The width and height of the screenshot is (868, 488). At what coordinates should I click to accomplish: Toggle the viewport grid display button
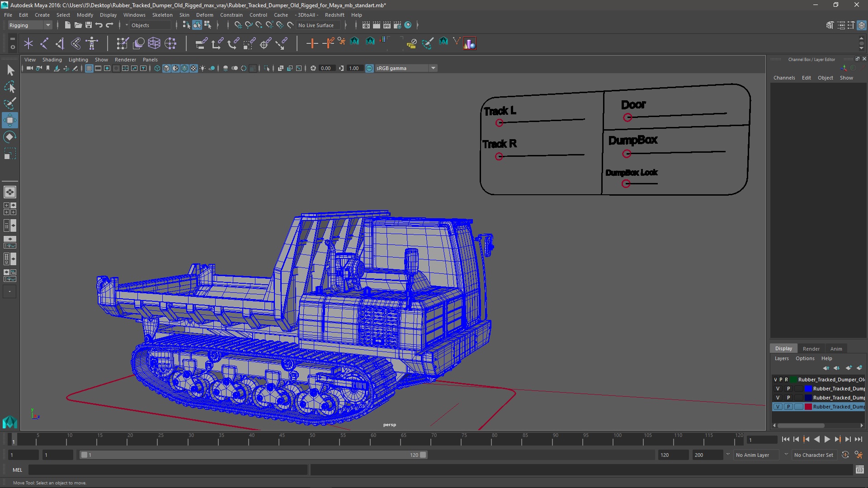point(89,68)
